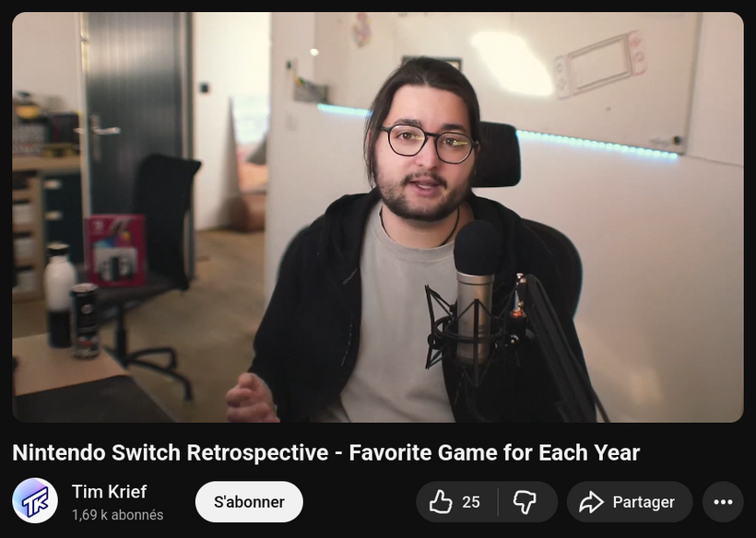Visit the Tim Krief channel name link
This screenshot has width=756, height=538.
(109, 491)
